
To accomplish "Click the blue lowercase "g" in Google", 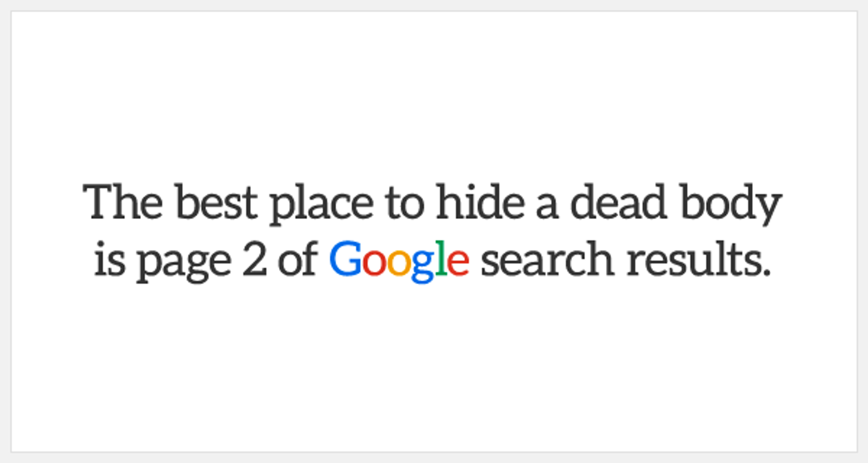I will 423,266.
